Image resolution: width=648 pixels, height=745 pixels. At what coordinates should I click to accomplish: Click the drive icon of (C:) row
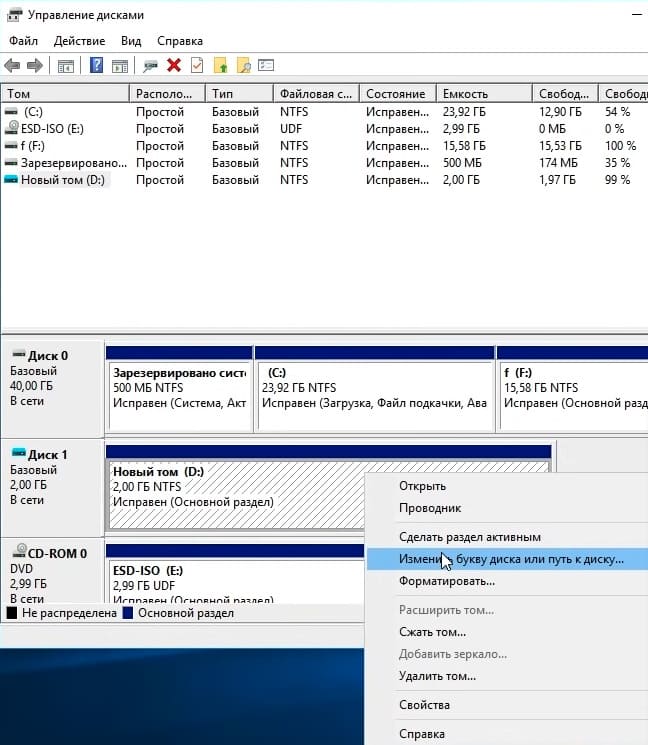coord(10,112)
